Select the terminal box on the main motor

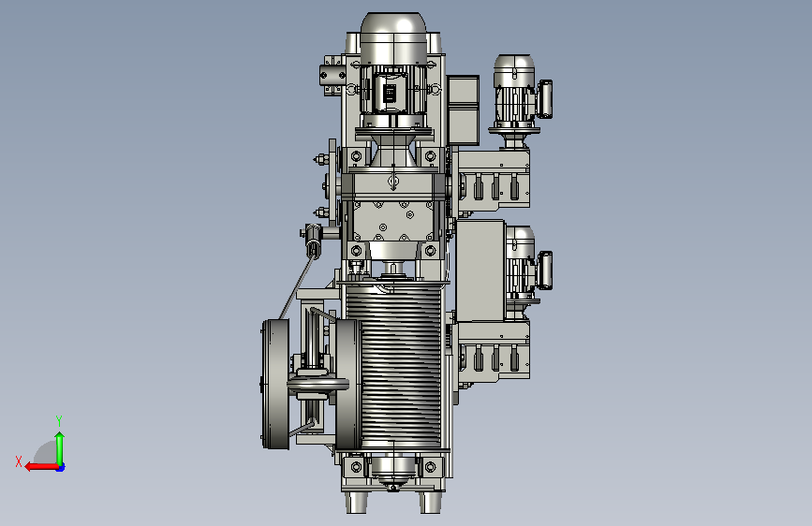point(390,93)
